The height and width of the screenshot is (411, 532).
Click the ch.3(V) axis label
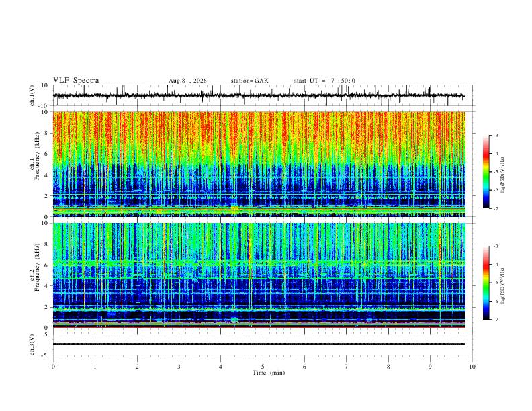[x=32, y=345]
